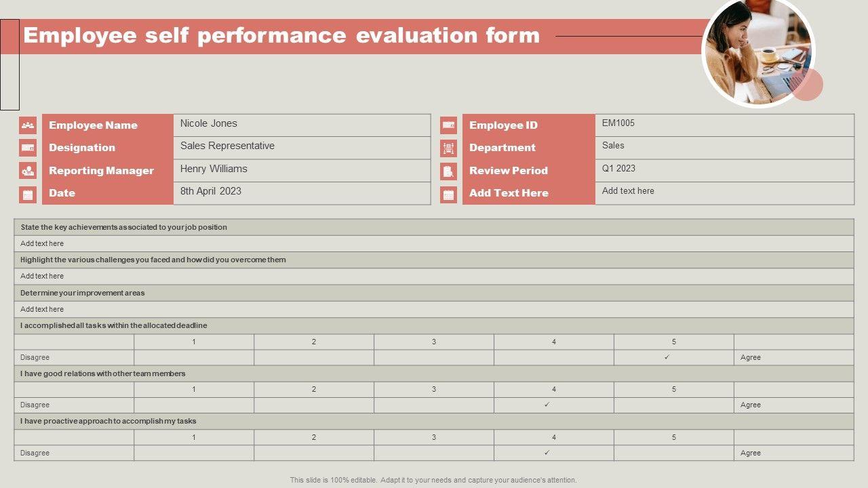Image resolution: width=868 pixels, height=488 pixels.
Task: Click the '8th April 2023' date value
Action: pos(211,191)
